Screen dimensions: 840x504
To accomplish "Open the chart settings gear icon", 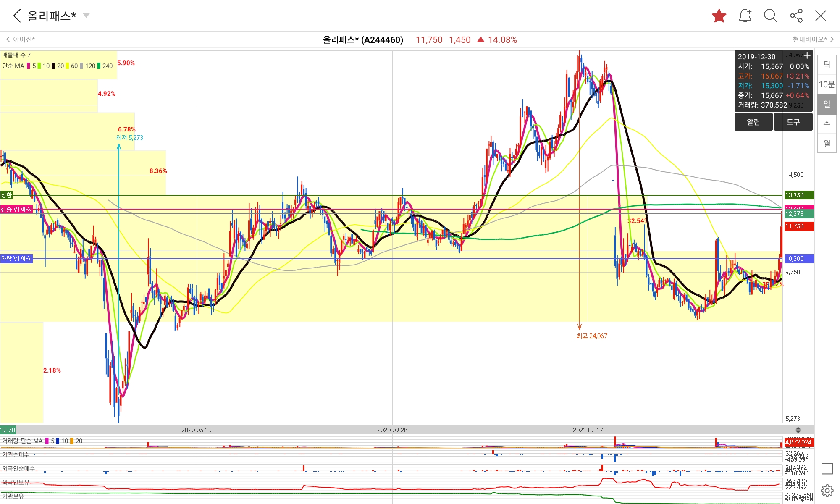I will [827, 490].
